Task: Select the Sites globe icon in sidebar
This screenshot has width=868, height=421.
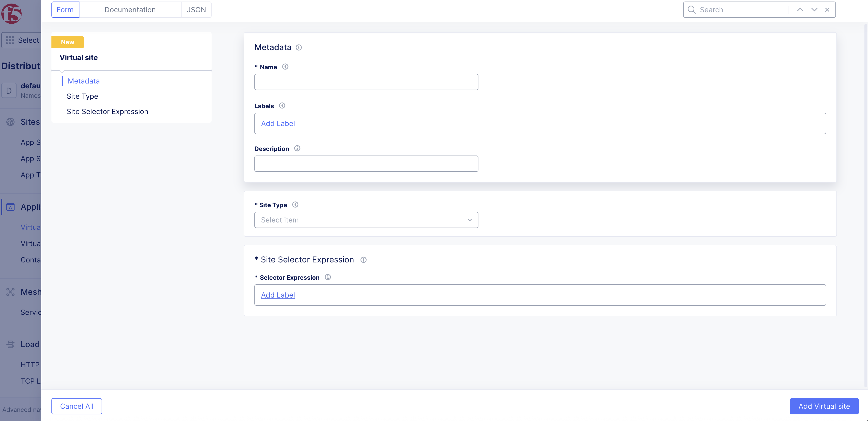Action: (10, 122)
